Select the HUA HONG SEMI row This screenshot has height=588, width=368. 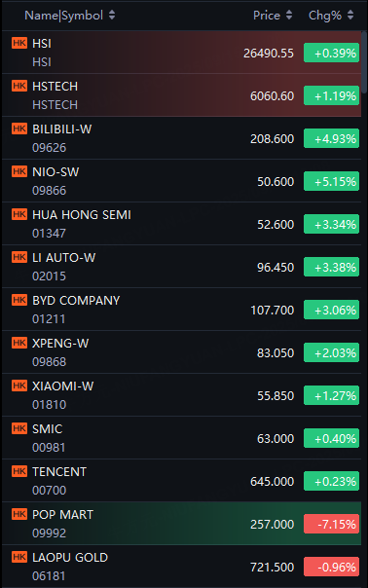tap(181, 224)
